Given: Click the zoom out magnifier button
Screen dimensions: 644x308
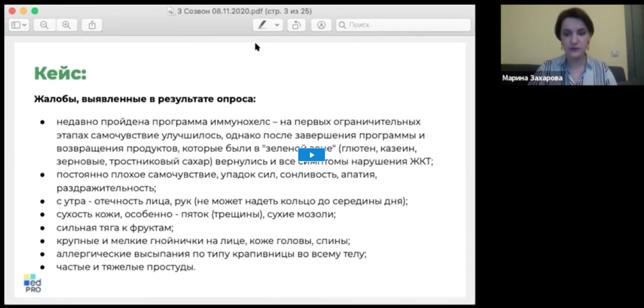Looking at the screenshot, I should (x=44, y=25).
